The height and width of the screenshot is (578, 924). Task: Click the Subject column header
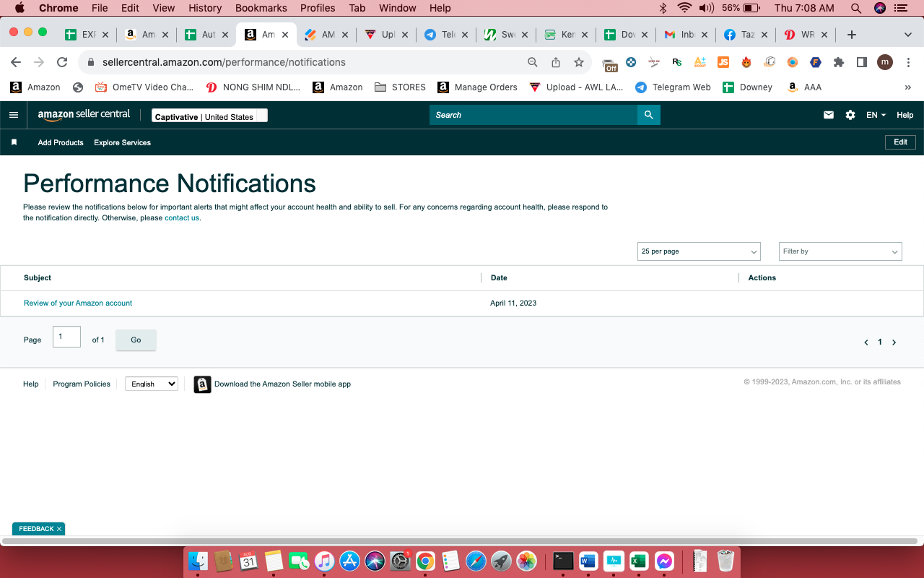pos(38,278)
